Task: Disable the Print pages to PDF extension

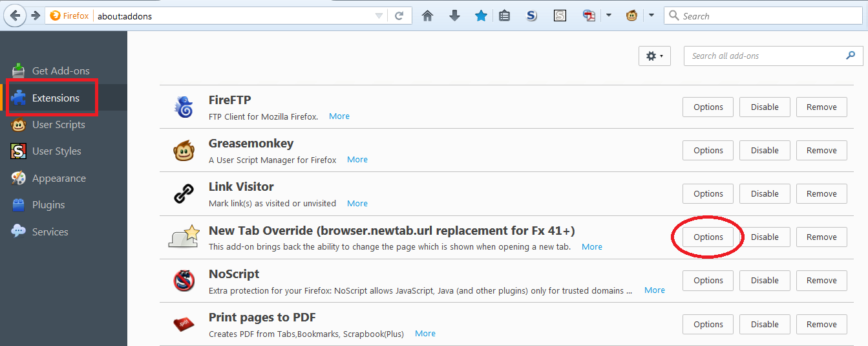Action: coord(765,325)
